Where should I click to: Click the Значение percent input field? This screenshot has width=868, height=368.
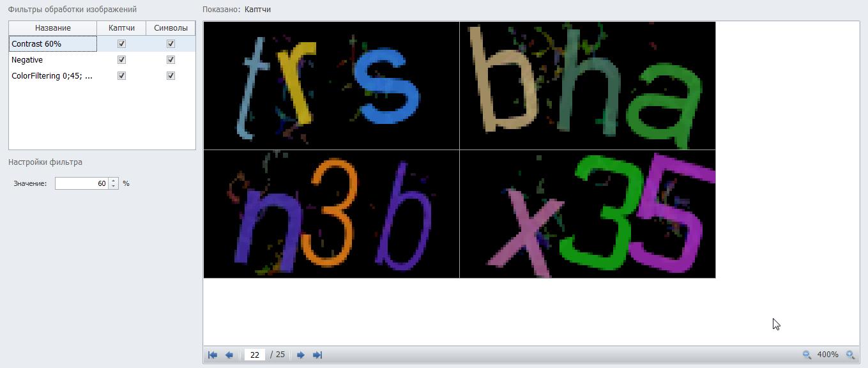(82, 183)
